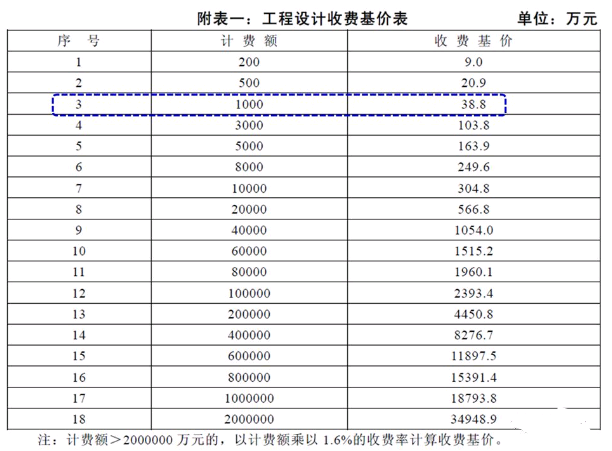Select the cell with value 100000
This screenshot has height=451, width=612.
tap(249, 293)
